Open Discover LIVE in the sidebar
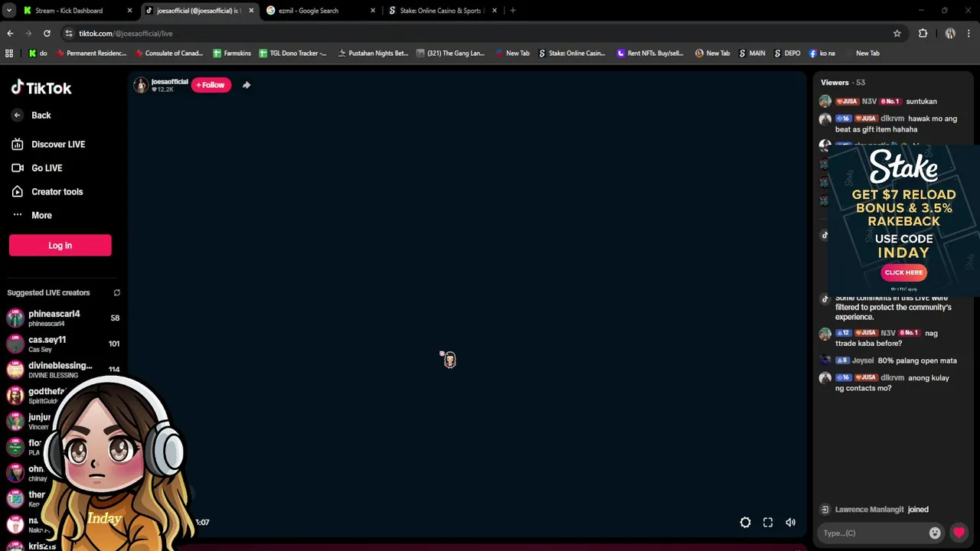Viewport: 980px width, 551px height. click(48, 144)
